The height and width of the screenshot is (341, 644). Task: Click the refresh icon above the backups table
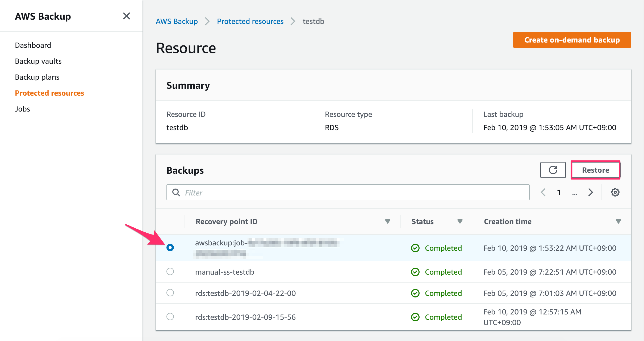tap(553, 170)
